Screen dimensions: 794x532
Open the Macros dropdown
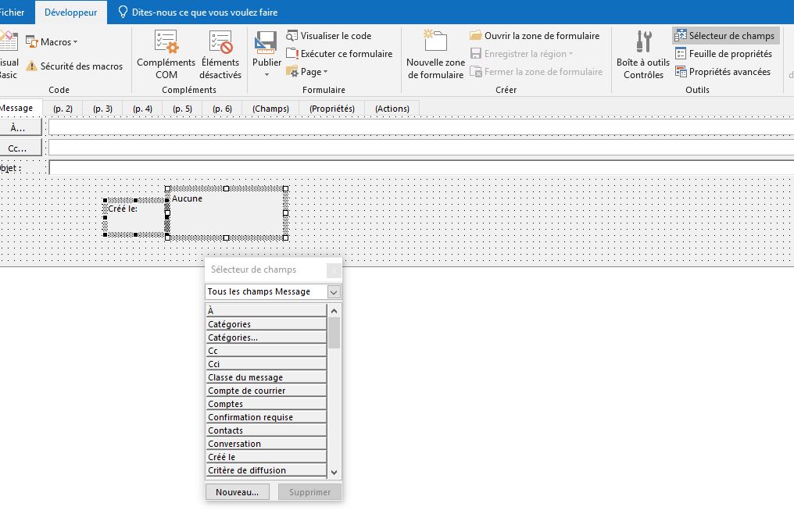click(x=52, y=42)
